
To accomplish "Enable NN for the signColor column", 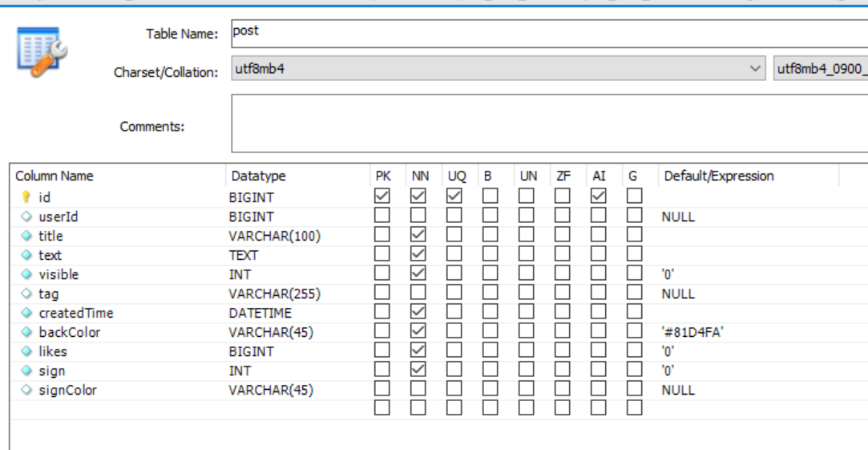I will tap(418, 388).
